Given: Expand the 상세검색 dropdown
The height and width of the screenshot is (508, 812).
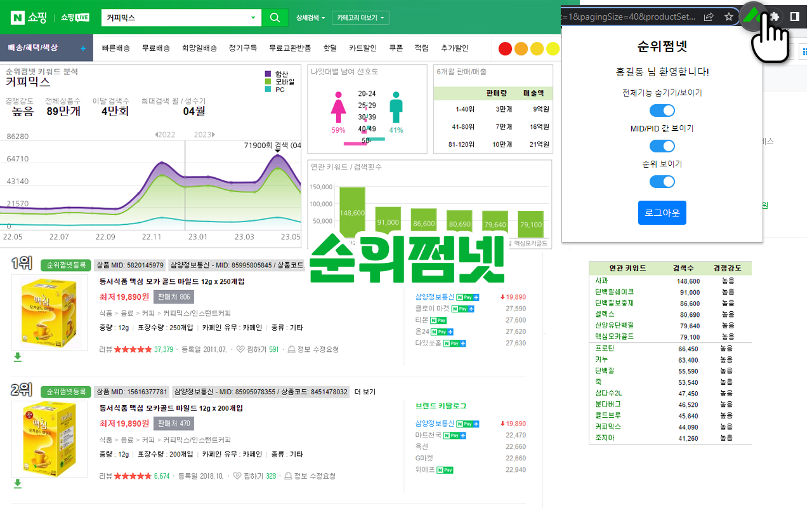Looking at the screenshot, I should tap(311, 18).
